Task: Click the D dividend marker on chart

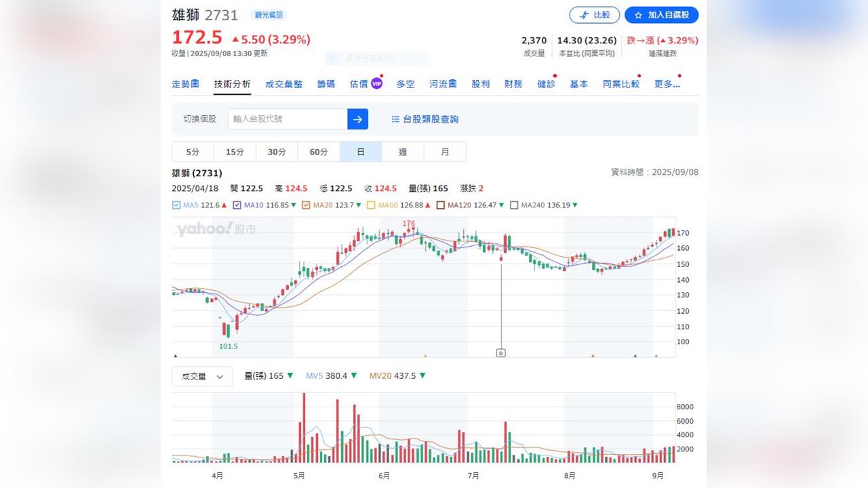Action: tap(501, 352)
